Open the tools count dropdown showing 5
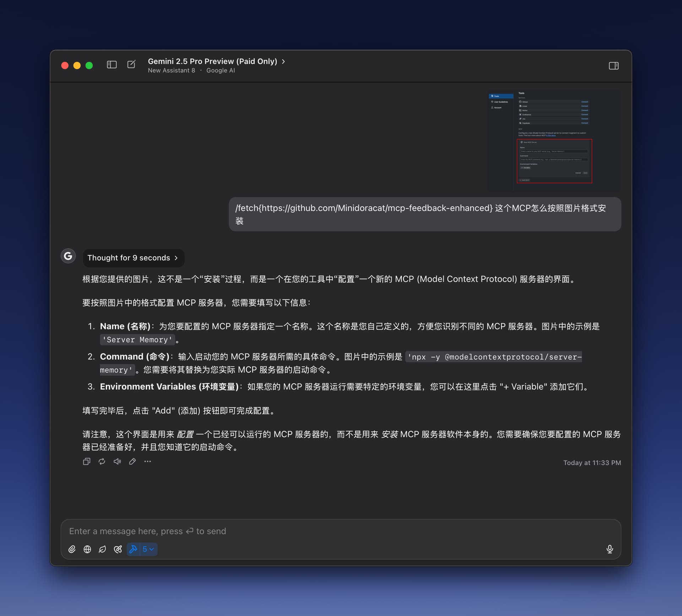 tap(148, 550)
